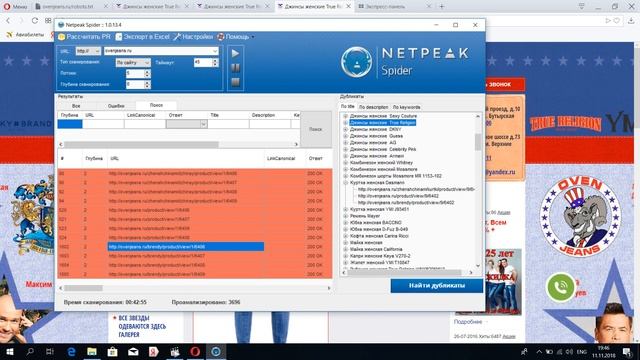640x360 pixels.
Task: Open the Mail app from taskbar
Action: [x=133, y=351]
